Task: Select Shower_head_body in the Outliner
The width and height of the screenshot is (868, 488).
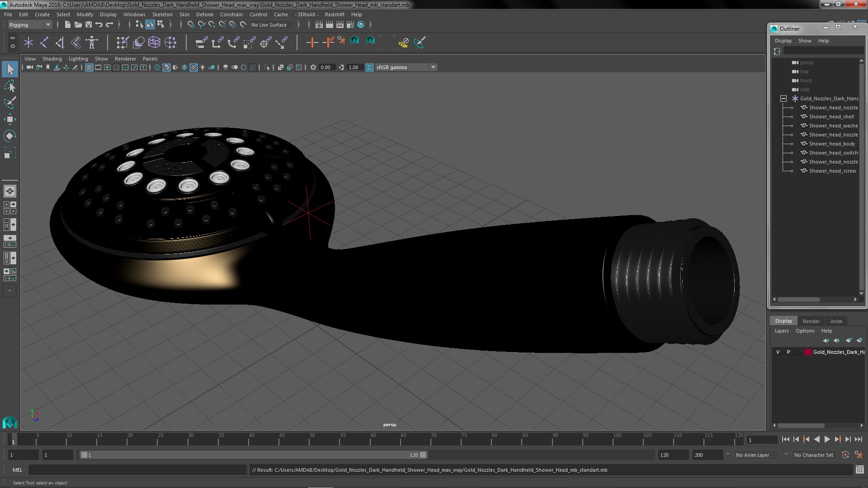Action: 832,144
